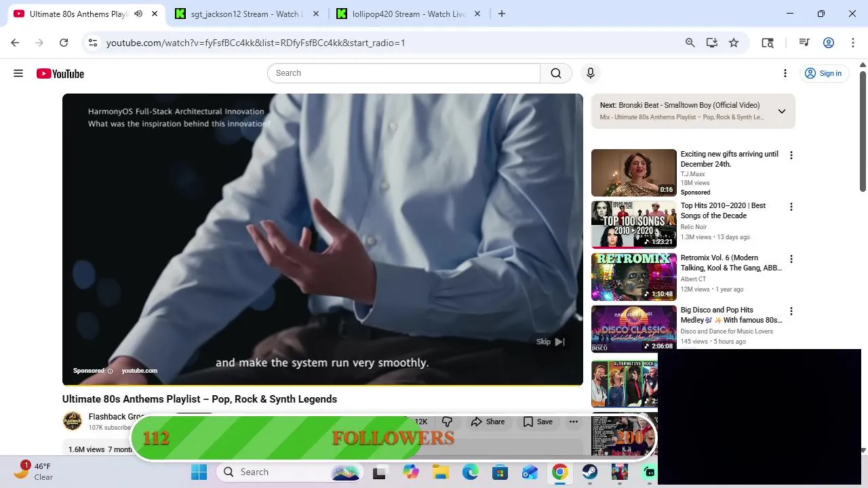Open the Disco Classic video thumbnail
Image resolution: width=868 pixels, height=488 pixels.
click(x=634, y=329)
